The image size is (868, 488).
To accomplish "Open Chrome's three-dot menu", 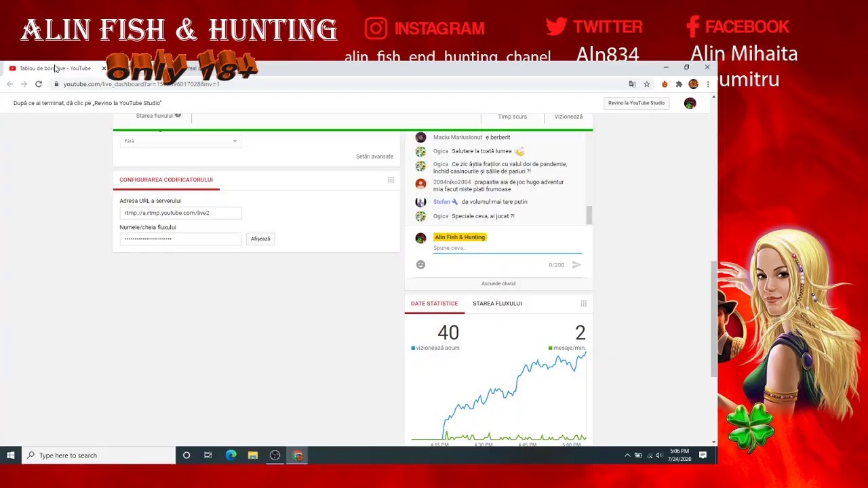I will pyautogui.click(x=707, y=84).
